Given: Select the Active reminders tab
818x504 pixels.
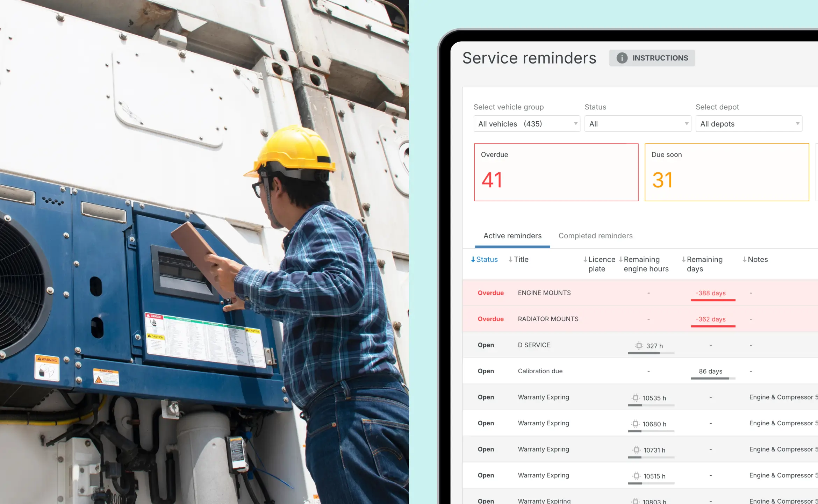Looking at the screenshot, I should [x=512, y=236].
